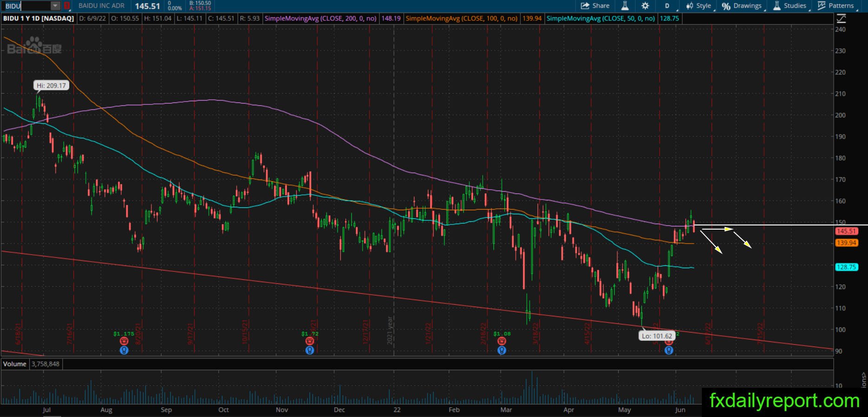The image size is (868, 417).
Task: Click the $1.72 earnings label
Action: click(310, 334)
